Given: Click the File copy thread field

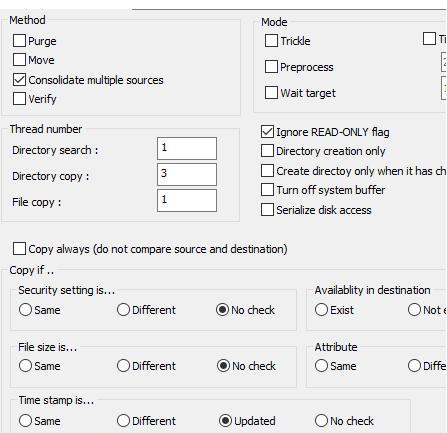Looking at the screenshot, I should tap(187, 200).
